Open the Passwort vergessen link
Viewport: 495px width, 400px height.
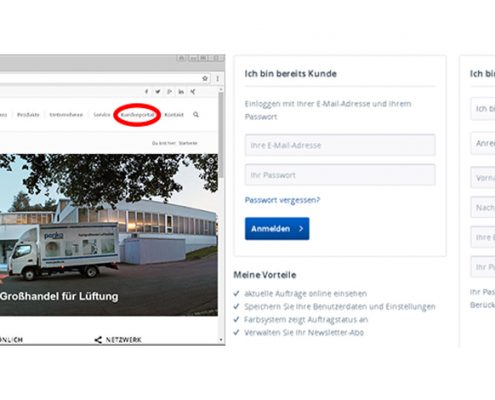(282, 200)
